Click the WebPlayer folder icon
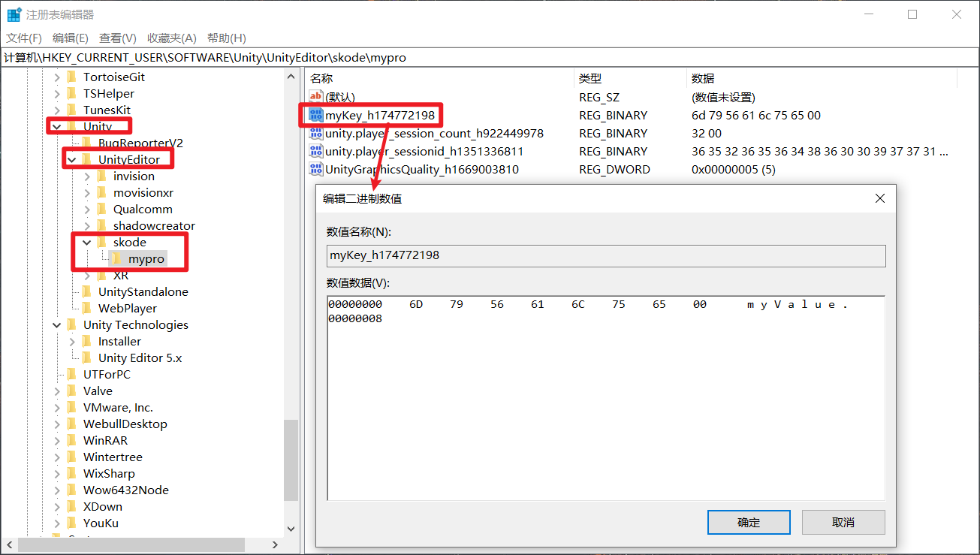The image size is (980, 555). (x=87, y=308)
